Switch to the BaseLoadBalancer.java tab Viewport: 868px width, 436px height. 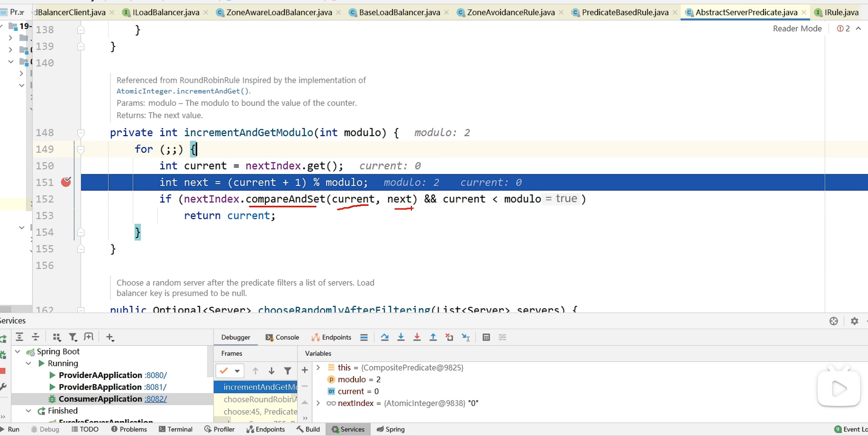[399, 12]
